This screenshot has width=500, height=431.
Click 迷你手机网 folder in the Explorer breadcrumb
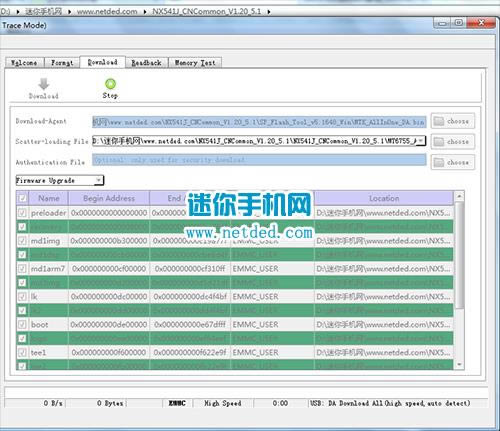pos(44,12)
